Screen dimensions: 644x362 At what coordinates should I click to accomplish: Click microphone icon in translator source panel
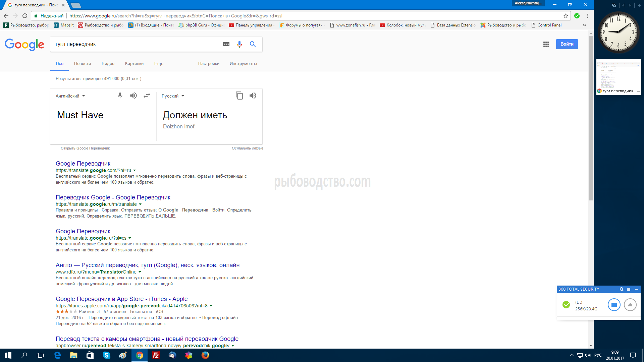point(120,96)
